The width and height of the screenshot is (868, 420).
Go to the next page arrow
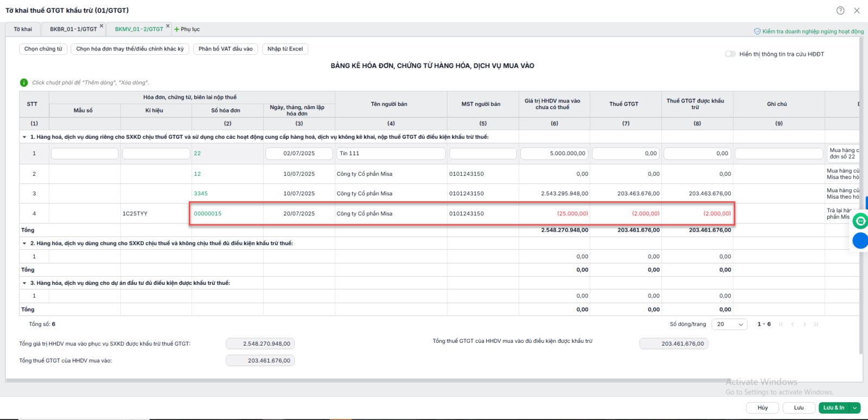[x=805, y=324]
